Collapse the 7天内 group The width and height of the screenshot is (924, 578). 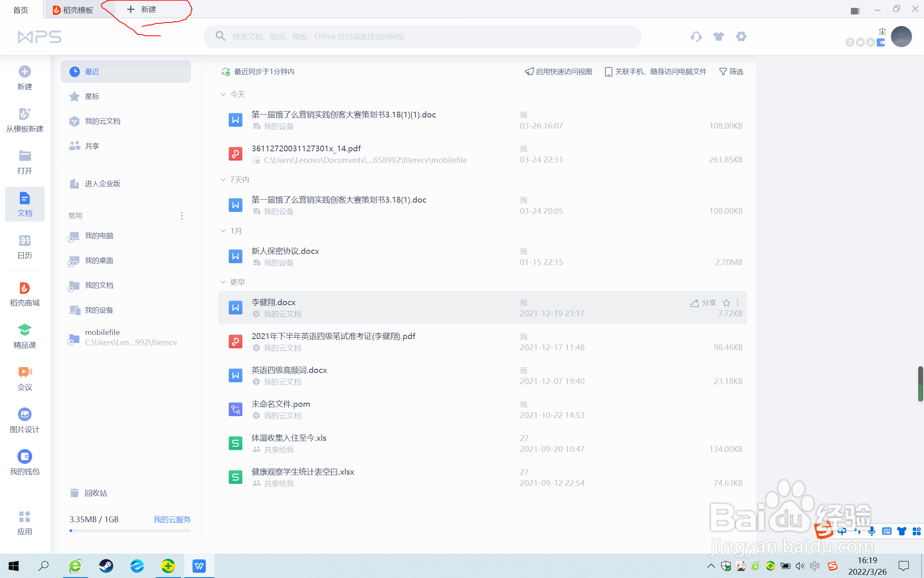point(223,179)
